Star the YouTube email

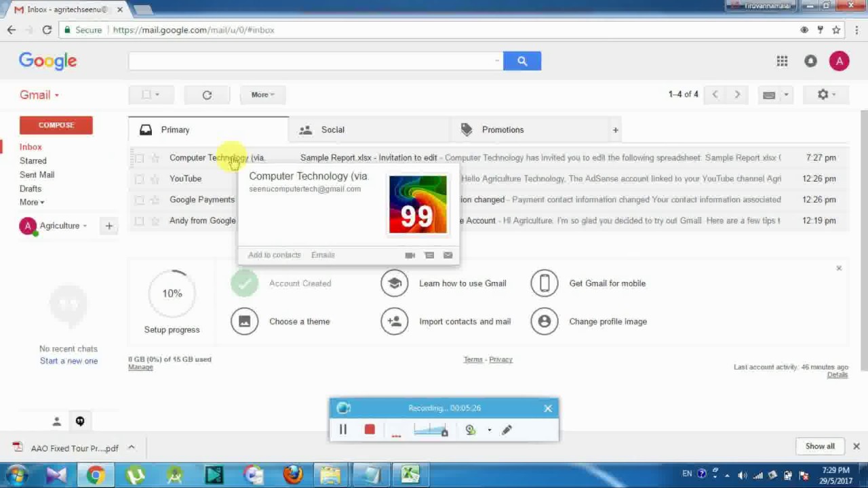pos(155,179)
